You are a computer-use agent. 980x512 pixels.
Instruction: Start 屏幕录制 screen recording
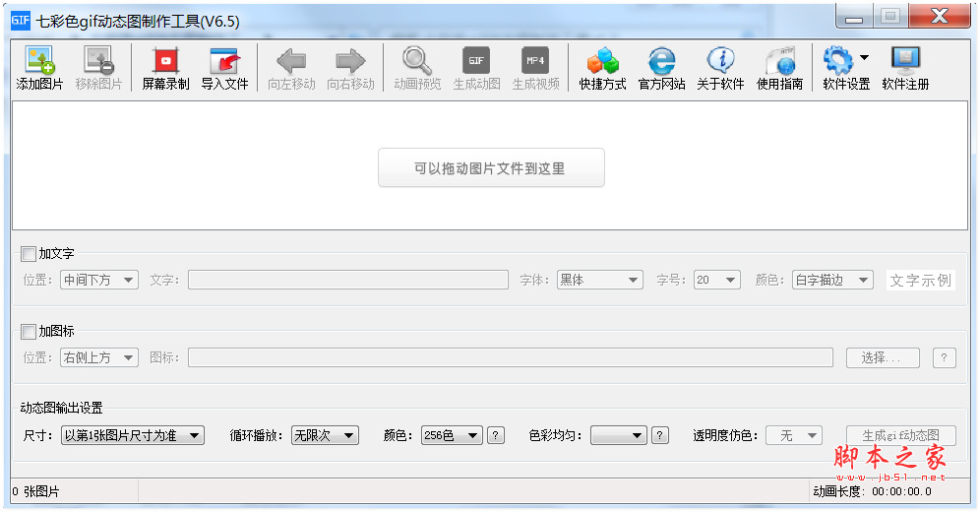click(165, 68)
